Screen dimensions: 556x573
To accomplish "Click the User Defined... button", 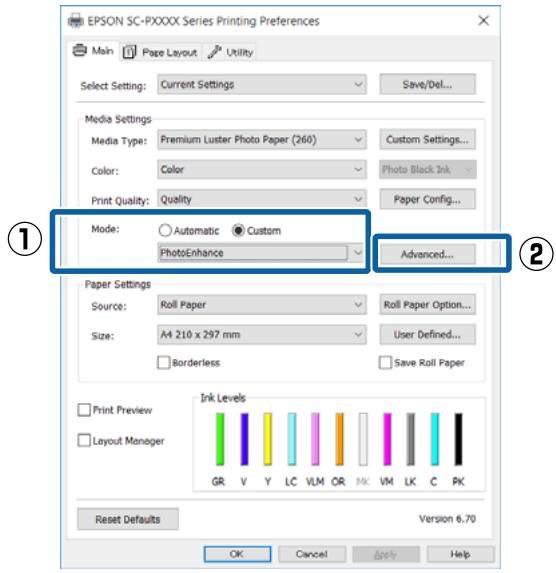I will coord(427,335).
